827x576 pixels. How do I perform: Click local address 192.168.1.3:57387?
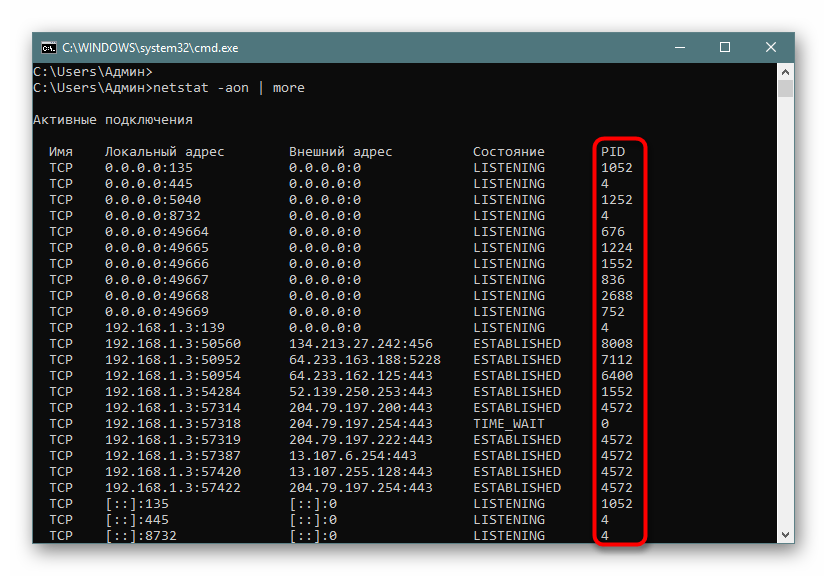(x=173, y=456)
